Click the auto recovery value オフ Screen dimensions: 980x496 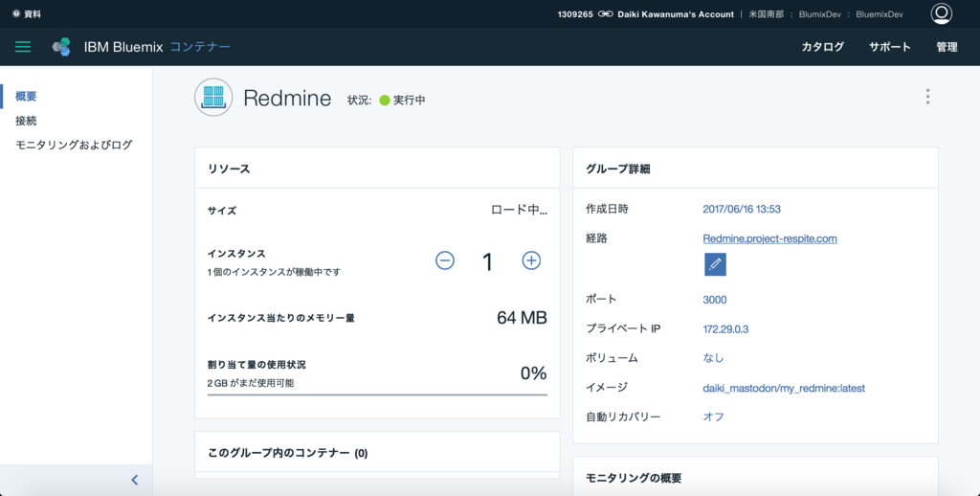(x=713, y=417)
